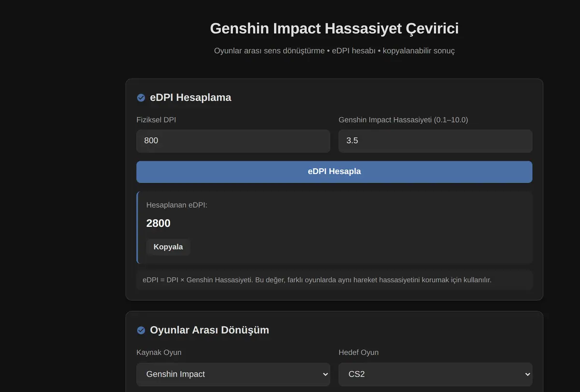The width and height of the screenshot is (580, 392).
Task: Click the Hesaplanan eDPI label
Action: tap(177, 205)
